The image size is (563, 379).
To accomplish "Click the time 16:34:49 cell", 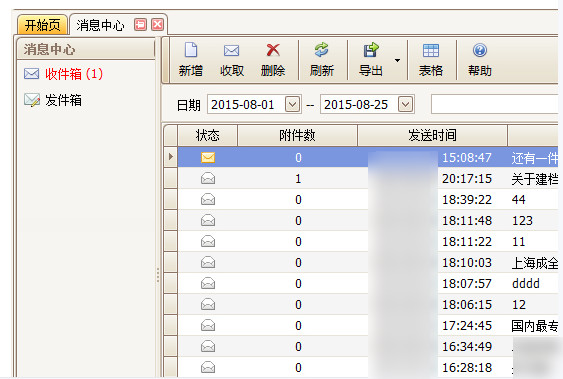I will click(x=467, y=347).
